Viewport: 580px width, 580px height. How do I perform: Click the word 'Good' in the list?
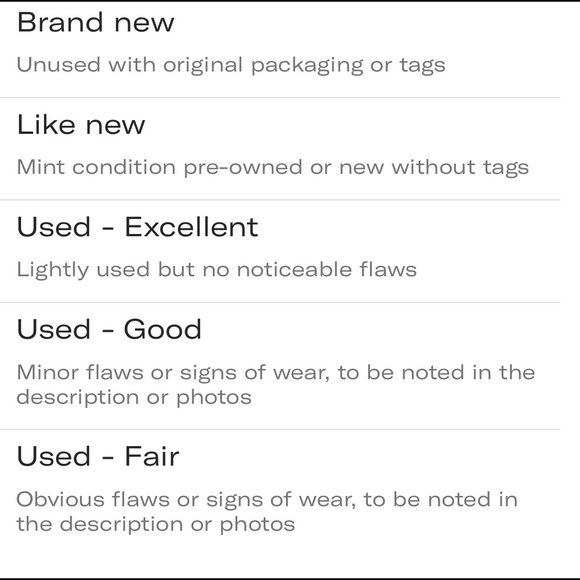[x=162, y=329]
